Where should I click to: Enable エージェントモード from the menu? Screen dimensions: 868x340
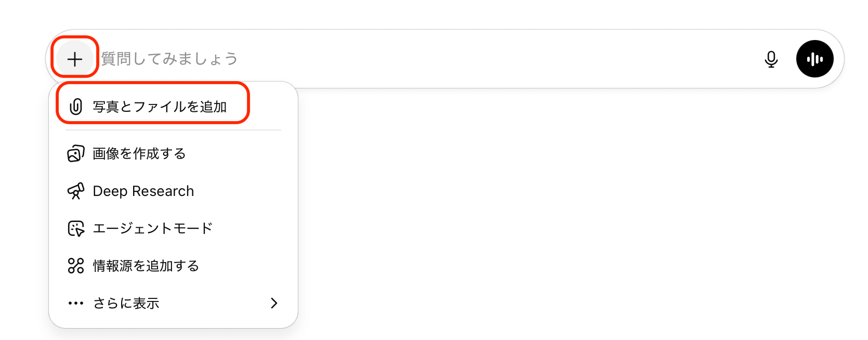tap(152, 228)
